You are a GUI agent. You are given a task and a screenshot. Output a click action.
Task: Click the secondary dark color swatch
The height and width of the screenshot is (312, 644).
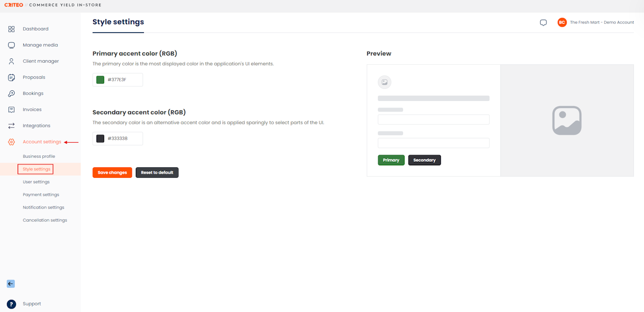click(100, 139)
